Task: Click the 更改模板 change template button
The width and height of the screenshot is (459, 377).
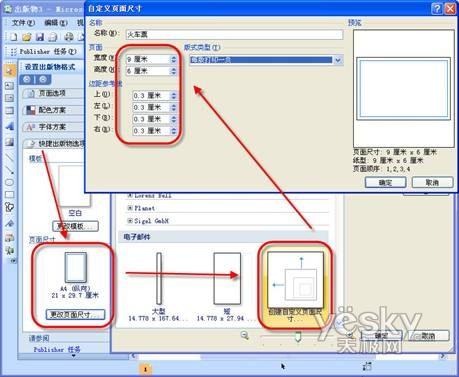Action: point(76,226)
